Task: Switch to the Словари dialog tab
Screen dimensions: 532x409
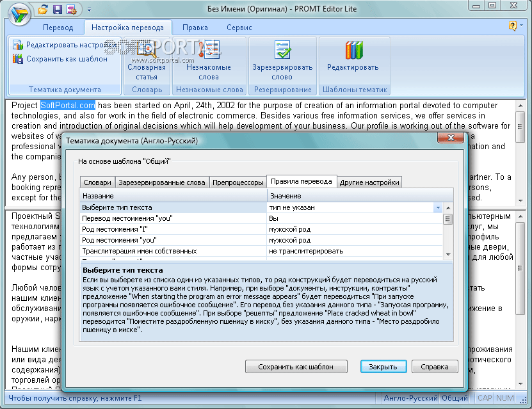Action: (97, 182)
